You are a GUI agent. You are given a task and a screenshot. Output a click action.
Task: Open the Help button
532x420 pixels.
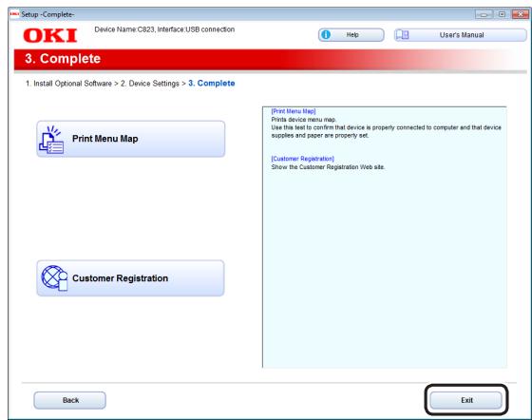(351, 35)
